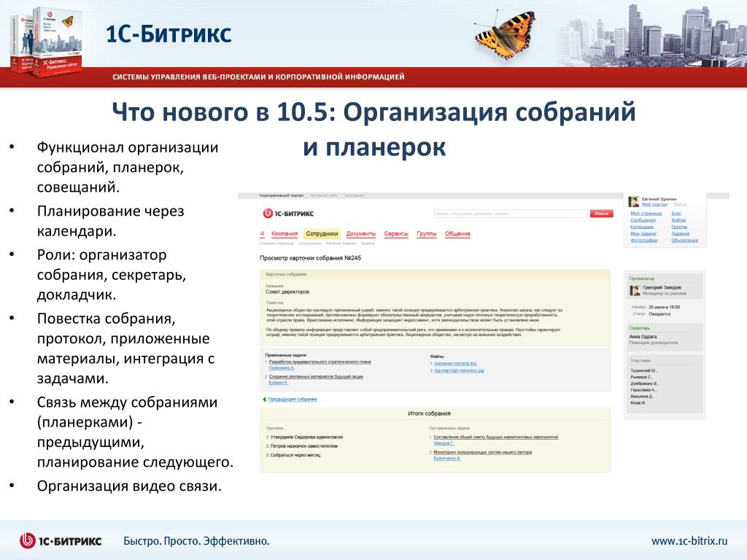Click the organizer avatar of Григорий Заводов
Screen dimensions: 747x560
635,290
